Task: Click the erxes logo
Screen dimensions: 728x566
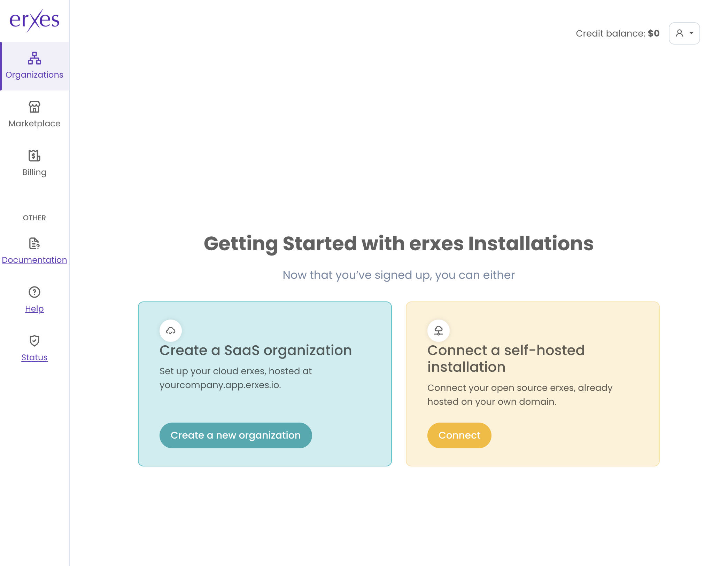Action: (x=34, y=20)
